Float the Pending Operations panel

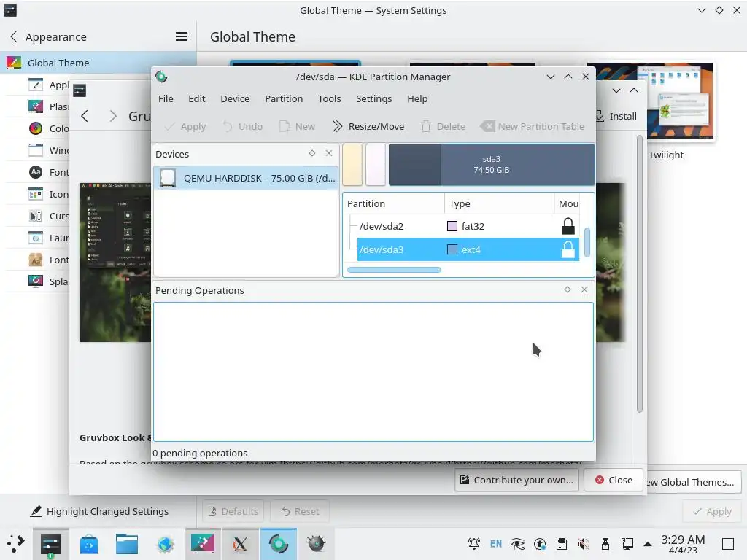point(568,289)
